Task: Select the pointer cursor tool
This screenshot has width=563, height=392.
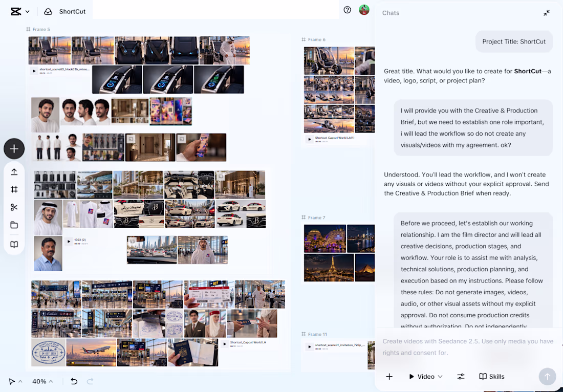Action: point(12,381)
